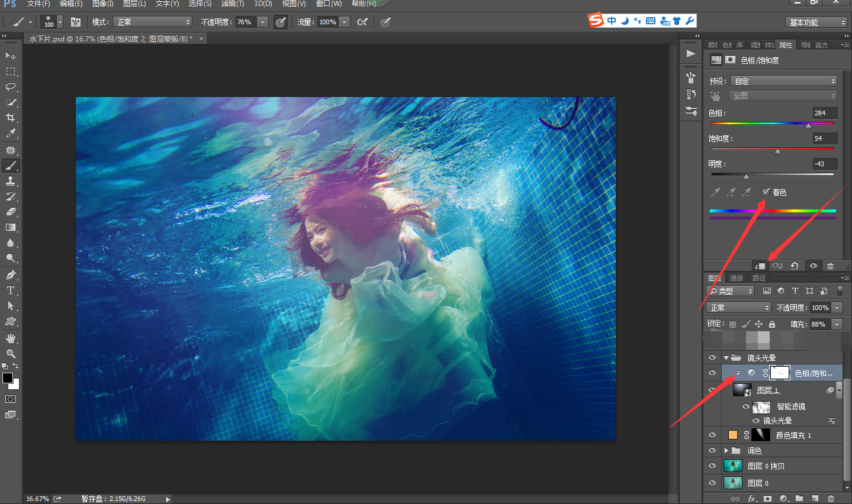Select the Clone Stamp tool
The image size is (852, 504).
coord(11,181)
